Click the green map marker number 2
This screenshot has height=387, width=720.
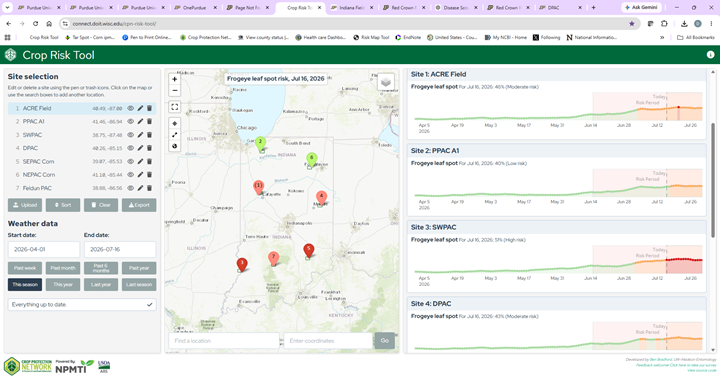[x=260, y=143]
